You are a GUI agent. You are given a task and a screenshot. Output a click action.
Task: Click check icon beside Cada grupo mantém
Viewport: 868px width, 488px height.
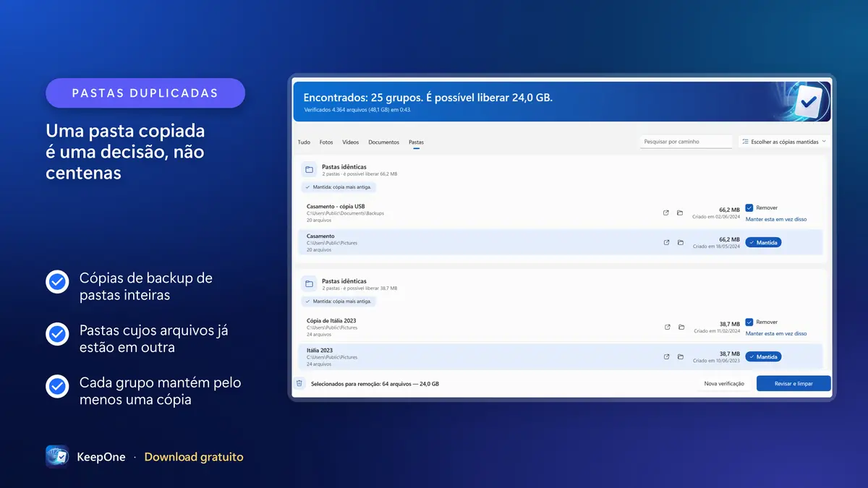[x=57, y=387]
